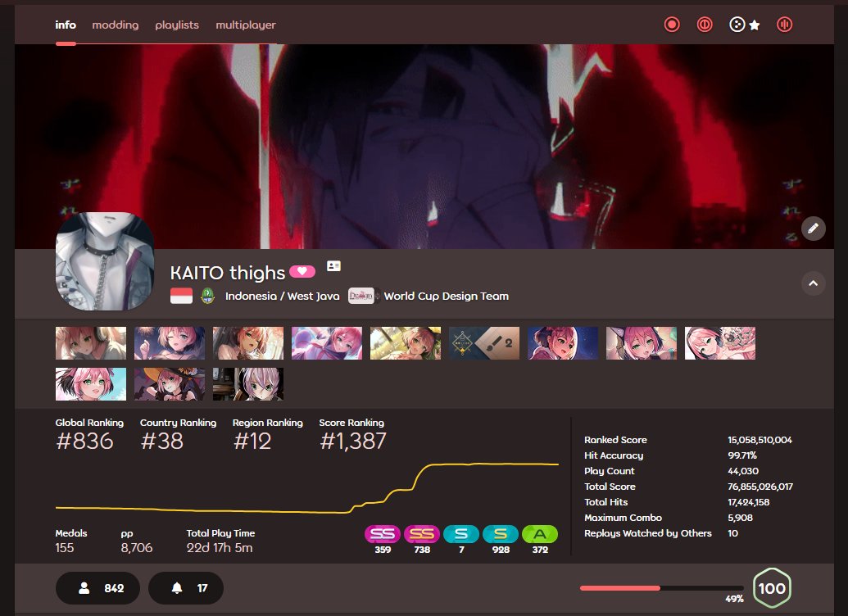The image size is (848, 616).
Task: Open the World Cup Design Team link
Action: 447,296
